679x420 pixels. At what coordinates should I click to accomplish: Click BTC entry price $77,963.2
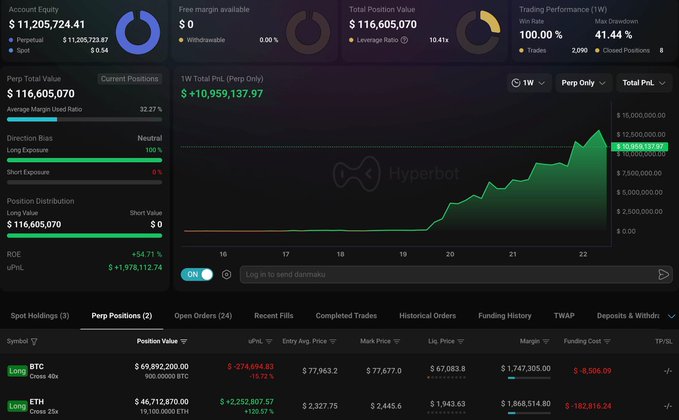click(x=320, y=371)
